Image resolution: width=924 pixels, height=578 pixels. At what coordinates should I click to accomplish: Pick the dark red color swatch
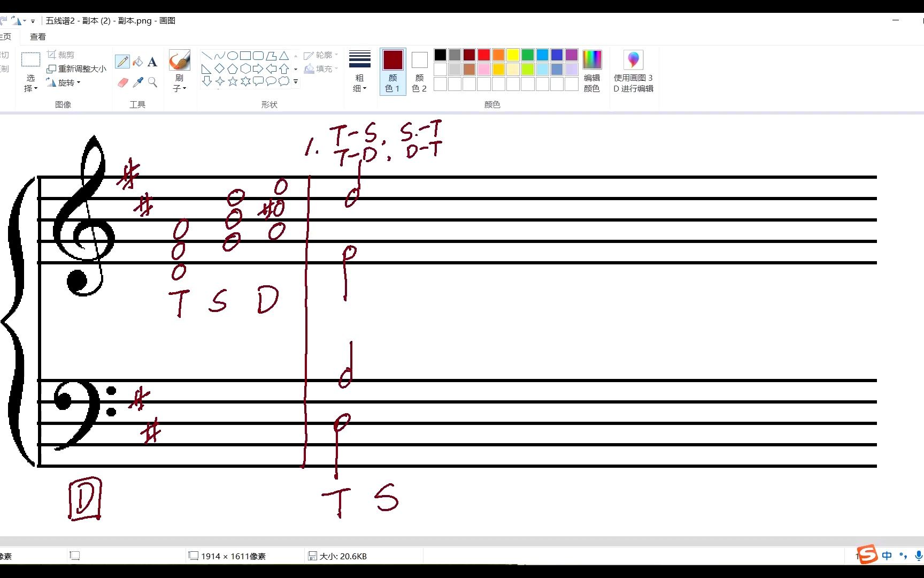[469, 55]
